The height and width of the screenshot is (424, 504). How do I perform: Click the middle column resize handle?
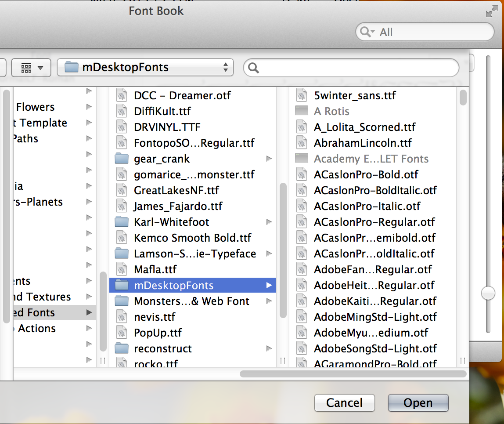(283, 361)
